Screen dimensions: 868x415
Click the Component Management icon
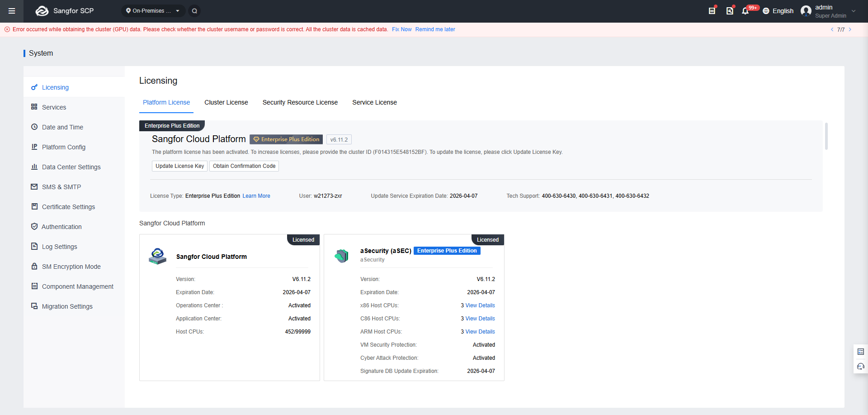click(34, 286)
